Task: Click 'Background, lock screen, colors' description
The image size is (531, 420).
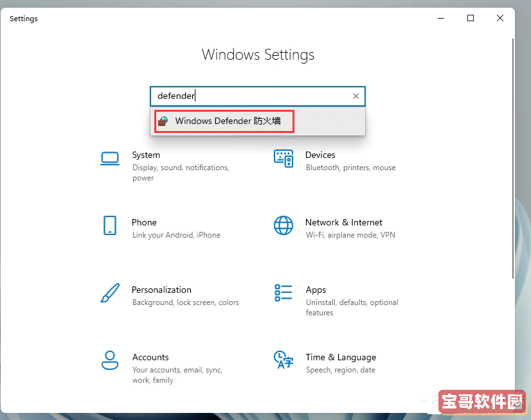Action: tap(186, 302)
